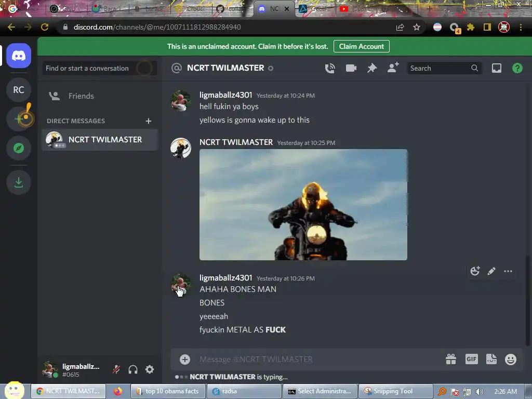The image size is (532, 399).
Task: Start a video call camera icon
Action: (351, 68)
